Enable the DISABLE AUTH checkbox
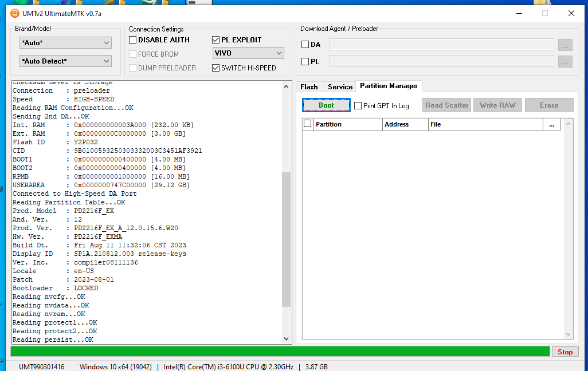 pos(133,40)
